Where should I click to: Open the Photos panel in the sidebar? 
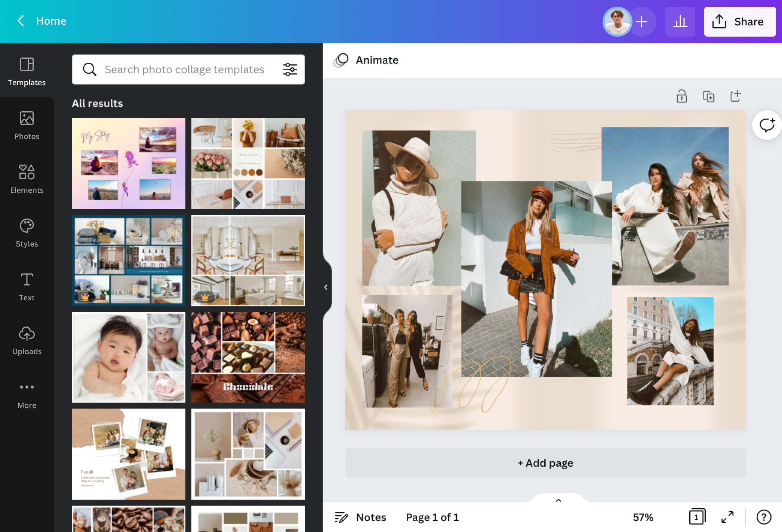coord(27,125)
